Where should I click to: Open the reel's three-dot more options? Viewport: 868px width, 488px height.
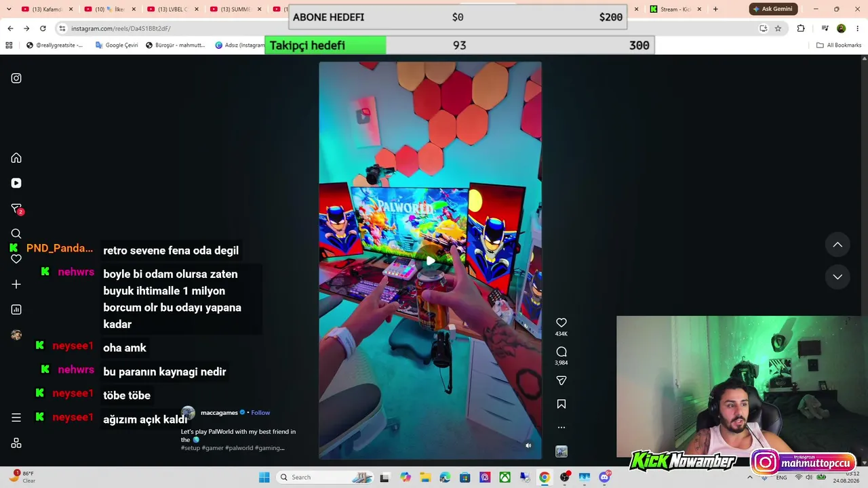click(x=561, y=428)
